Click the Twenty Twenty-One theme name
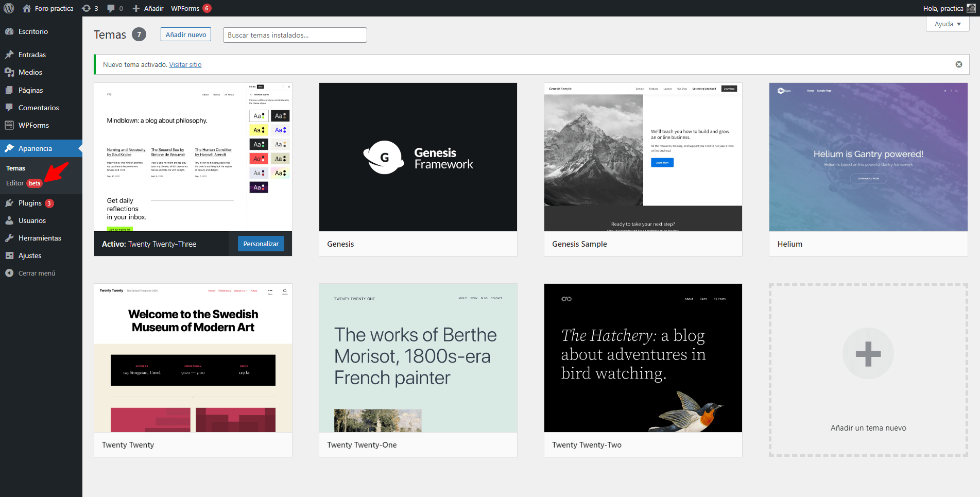 (362, 445)
